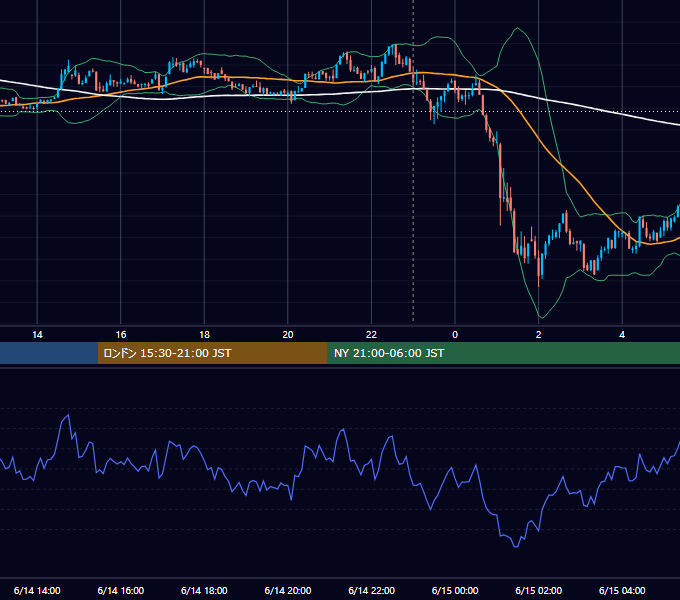680x600 pixels.
Task: Click the 6/14 16:00 date label
Action: pos(121,590)
